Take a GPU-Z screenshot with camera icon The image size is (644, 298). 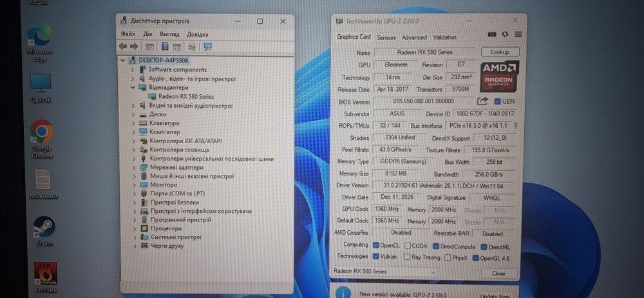(x=491, y=34)
